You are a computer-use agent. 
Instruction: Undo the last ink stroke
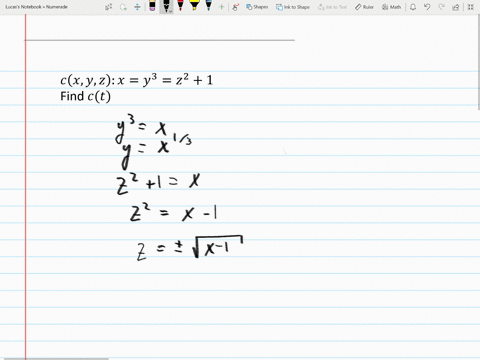(x=427, y=7)
